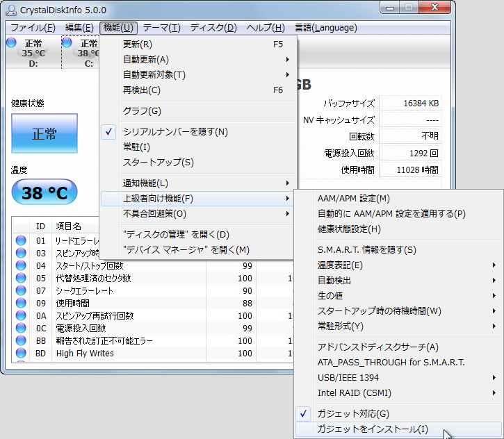Click 使用時間 value 11028 時間
Image resolution: width=504 pixels, height=439 pixels.
[x=410, y=170]
